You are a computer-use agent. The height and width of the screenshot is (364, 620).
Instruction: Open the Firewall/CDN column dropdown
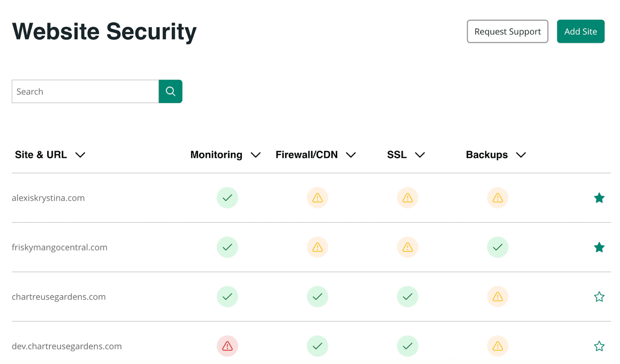click(351, 155)
